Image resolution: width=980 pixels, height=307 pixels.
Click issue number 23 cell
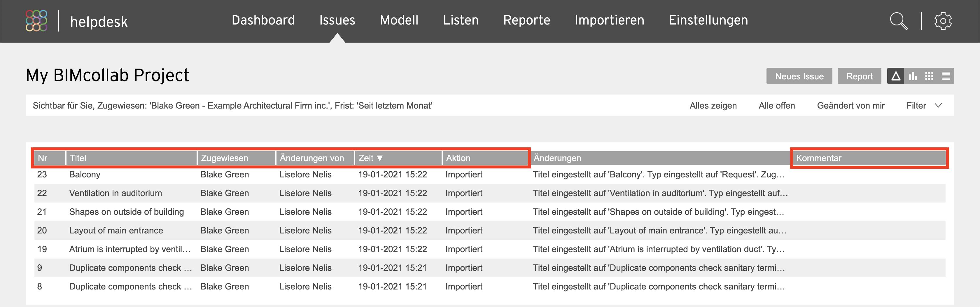(42, 174)
